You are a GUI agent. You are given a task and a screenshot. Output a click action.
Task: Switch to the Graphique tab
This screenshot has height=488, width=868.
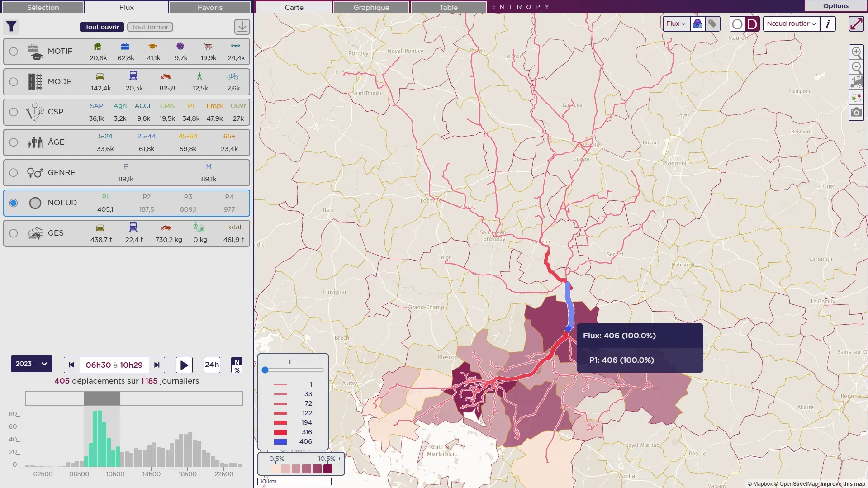[371, 7]
